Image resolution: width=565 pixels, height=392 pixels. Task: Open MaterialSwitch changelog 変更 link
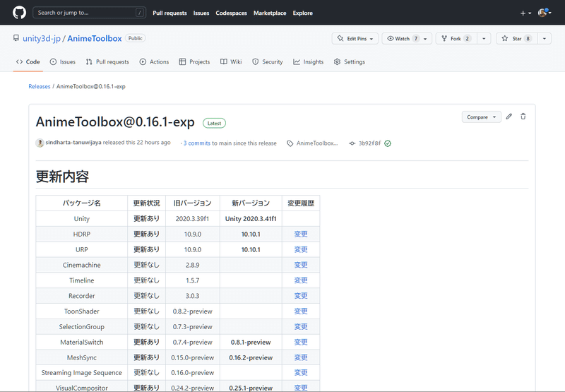tap(301, 343)
